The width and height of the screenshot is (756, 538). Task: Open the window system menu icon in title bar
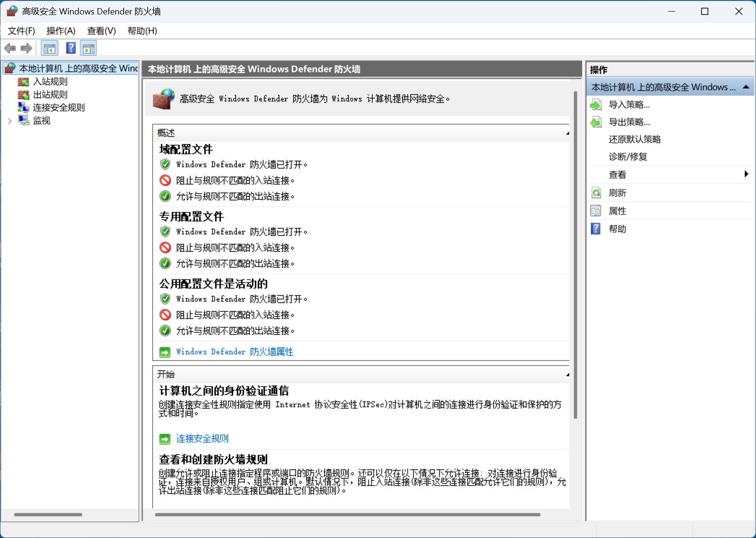(12, 11)
